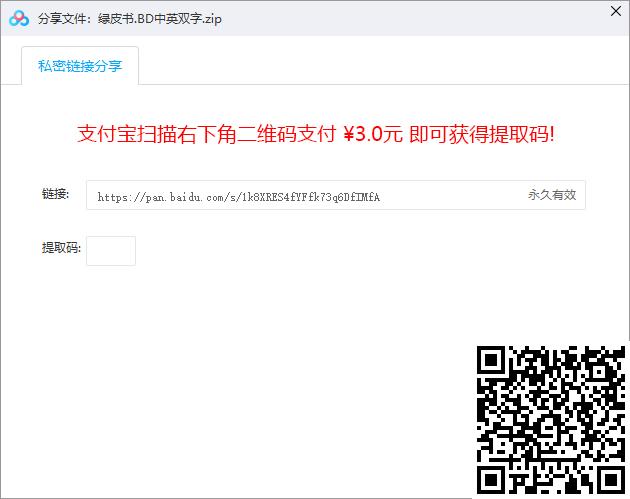The image size is (630, 499).
Task: Click the ¥3.0元 price in red text
Action: 373,134
